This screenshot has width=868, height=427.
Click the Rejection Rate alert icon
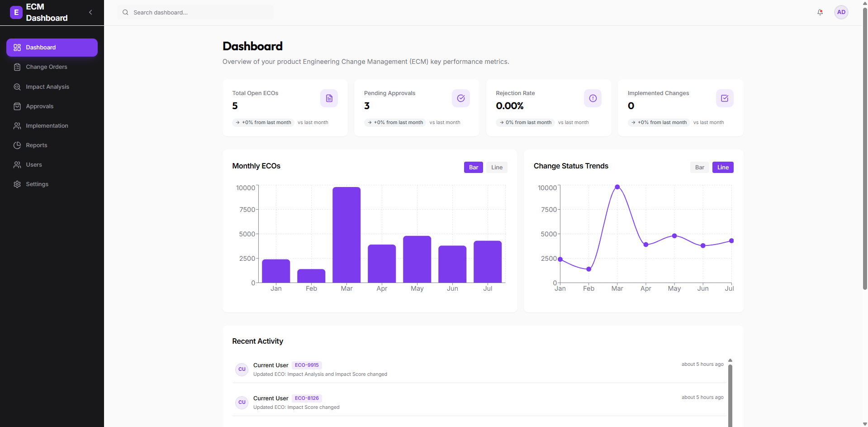(x=593, y=98)
